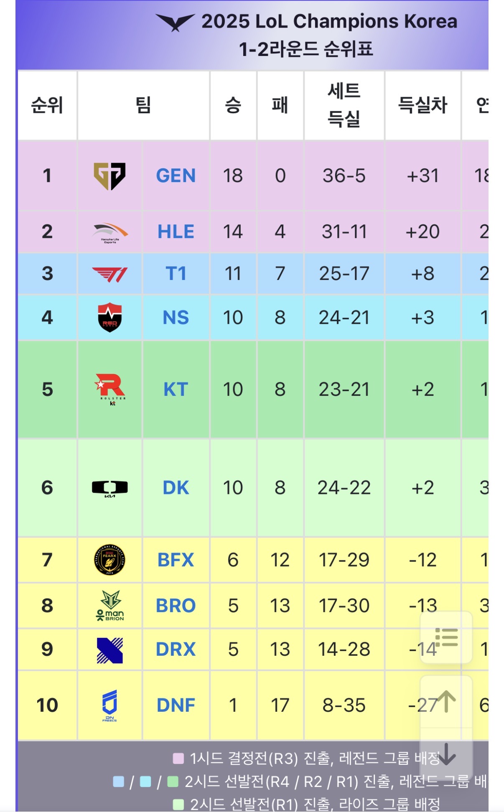Image resolution: width=504 pixels, height=812 pixels.
Task: Open the HLE team link
Action: [x=176, y=232]
